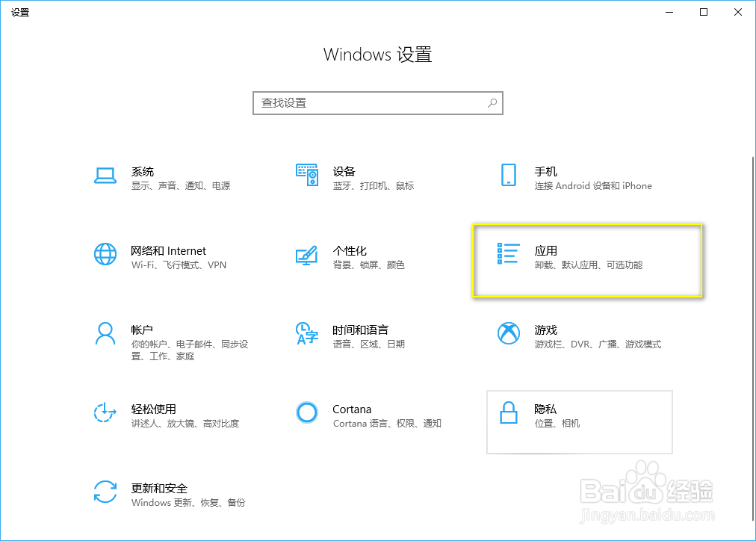Open 系统 (System) settings via laptop icon

pyautogui.click(x=105, y=177)
